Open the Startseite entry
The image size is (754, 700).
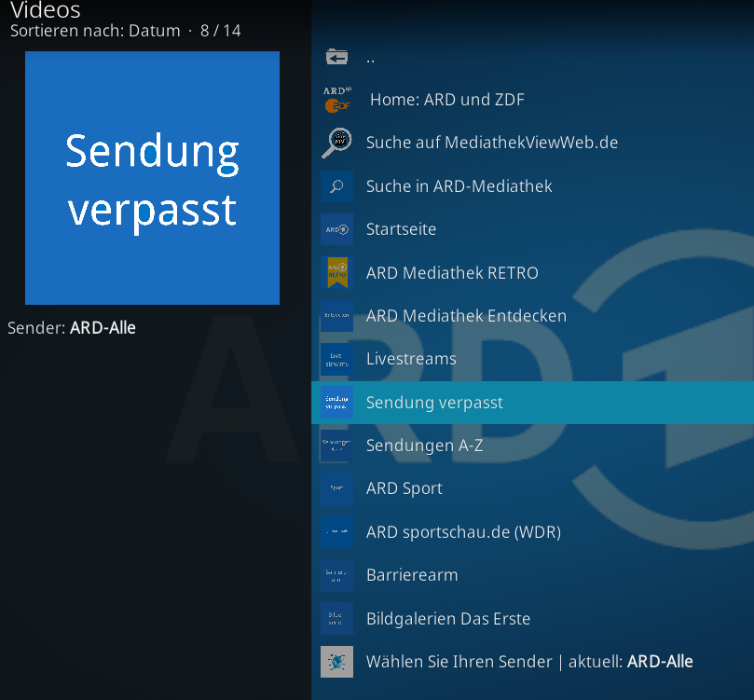click(532, 229)
